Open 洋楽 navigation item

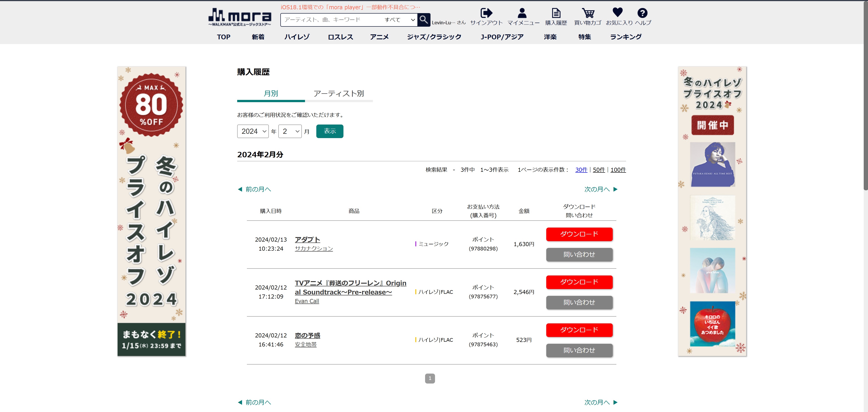(x=550, y=37)
